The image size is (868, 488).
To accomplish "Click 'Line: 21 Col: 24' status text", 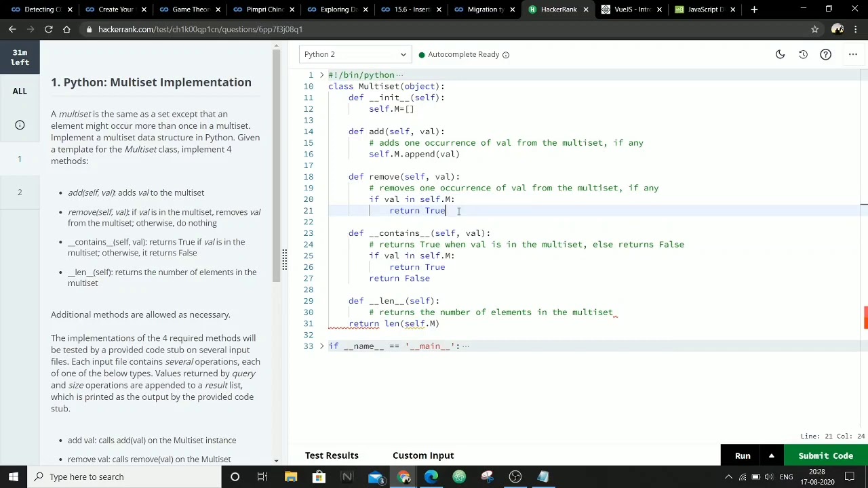I will click(x=833, y=436).
